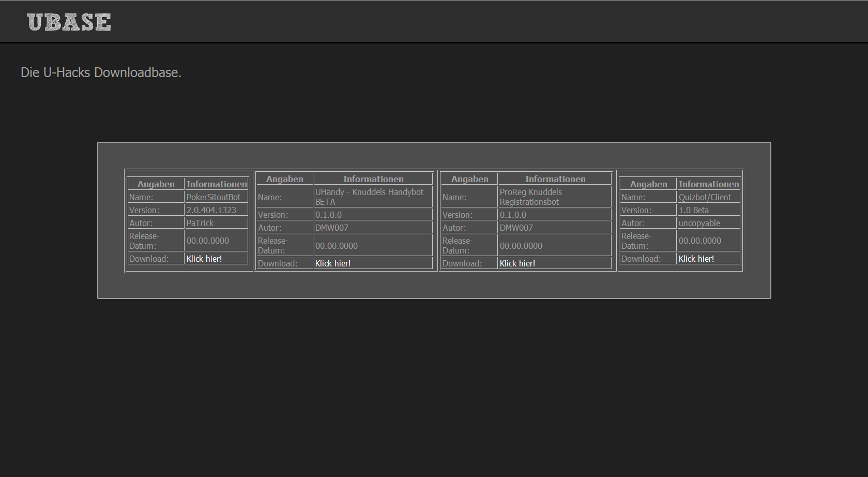This screenshot has height=477, width=868.
Task: Select Informationen header of UHandy table
Action: click(373, 179)
